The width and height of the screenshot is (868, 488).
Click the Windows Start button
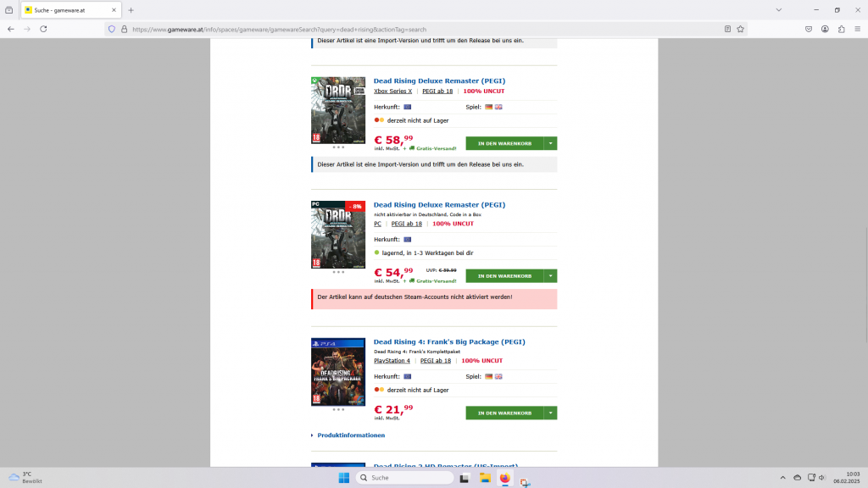point(343,478)
